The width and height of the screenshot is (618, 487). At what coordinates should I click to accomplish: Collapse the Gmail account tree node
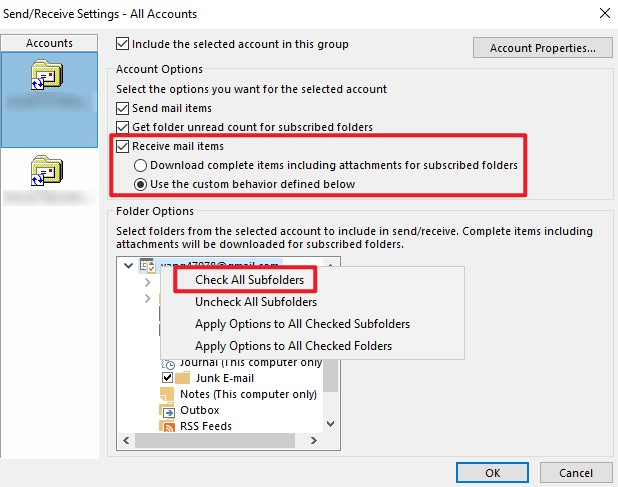(128, 265)
